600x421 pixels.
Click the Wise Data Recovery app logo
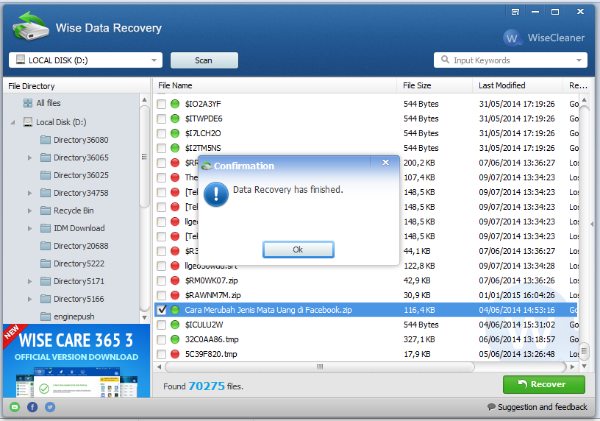[x=31, y=26]
